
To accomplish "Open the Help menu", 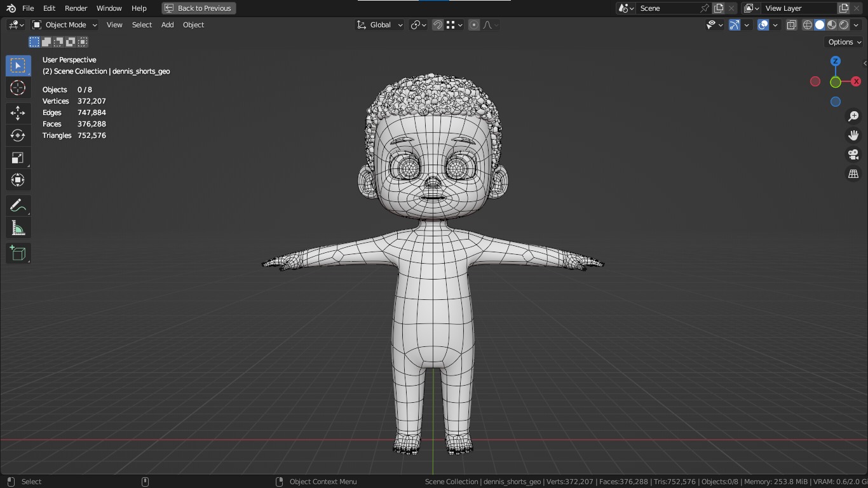I will (139, 8).
